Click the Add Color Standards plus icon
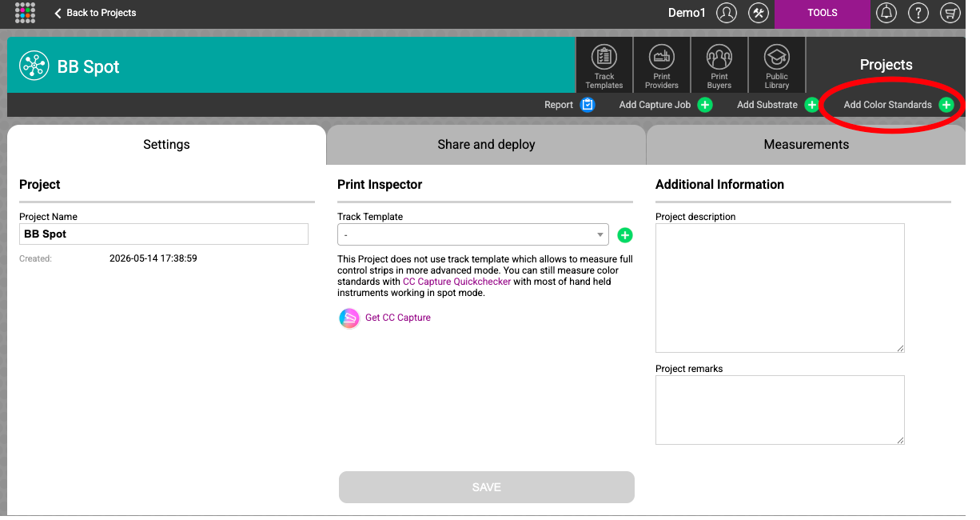The image size is (980, 520). (946, 105)
